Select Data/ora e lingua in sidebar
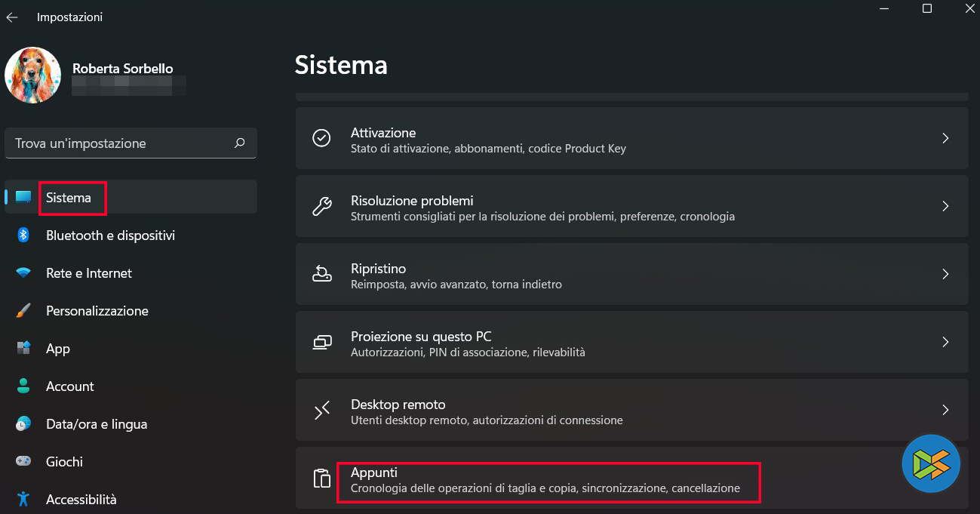The width and height of the screenshot is (980, 514). pos(97,424)
